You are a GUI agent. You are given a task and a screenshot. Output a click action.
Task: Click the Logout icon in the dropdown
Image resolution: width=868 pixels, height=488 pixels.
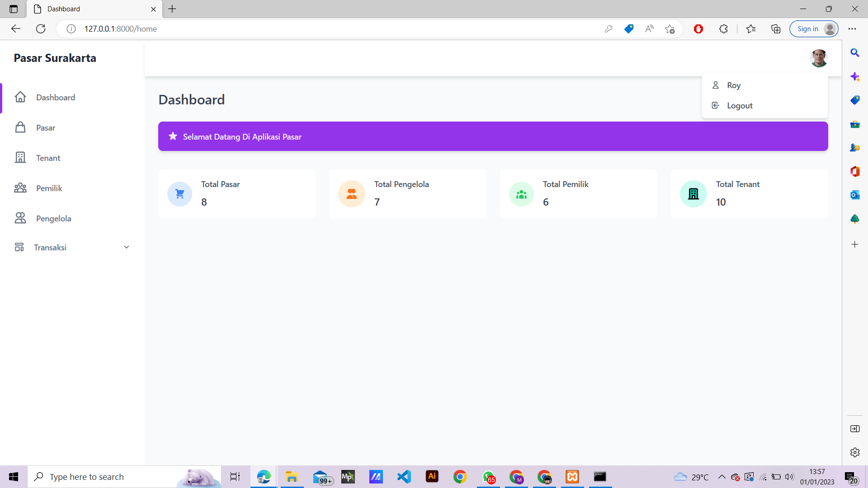(715, 105)
